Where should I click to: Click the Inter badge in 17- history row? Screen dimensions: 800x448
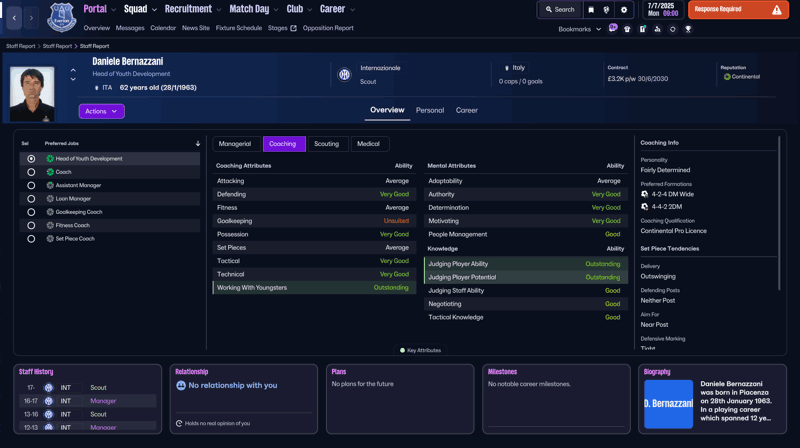pos(48,388)
